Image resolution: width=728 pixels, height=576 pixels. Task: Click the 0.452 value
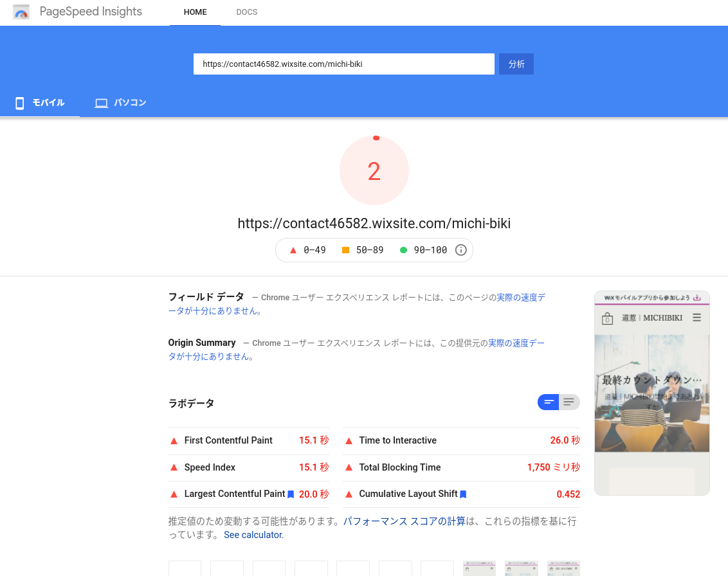pos(569,494)
